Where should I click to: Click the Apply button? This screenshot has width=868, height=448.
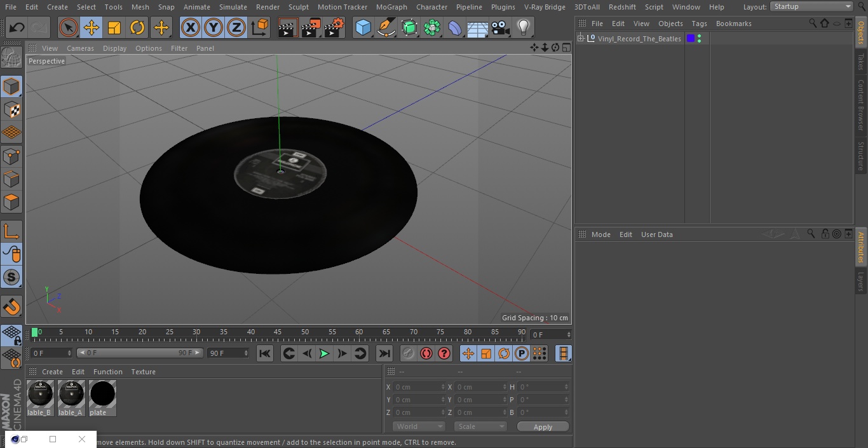click(x=543, y=427)
